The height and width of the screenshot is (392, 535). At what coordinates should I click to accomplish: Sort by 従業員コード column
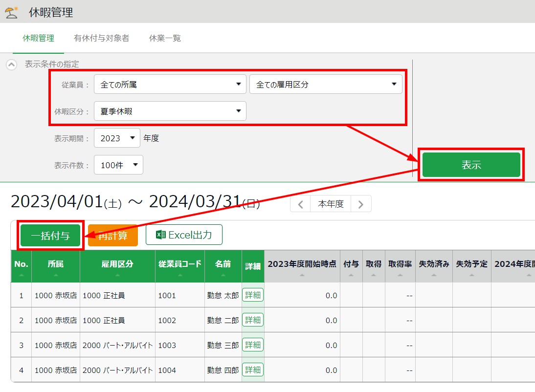(x=179, y=275)
